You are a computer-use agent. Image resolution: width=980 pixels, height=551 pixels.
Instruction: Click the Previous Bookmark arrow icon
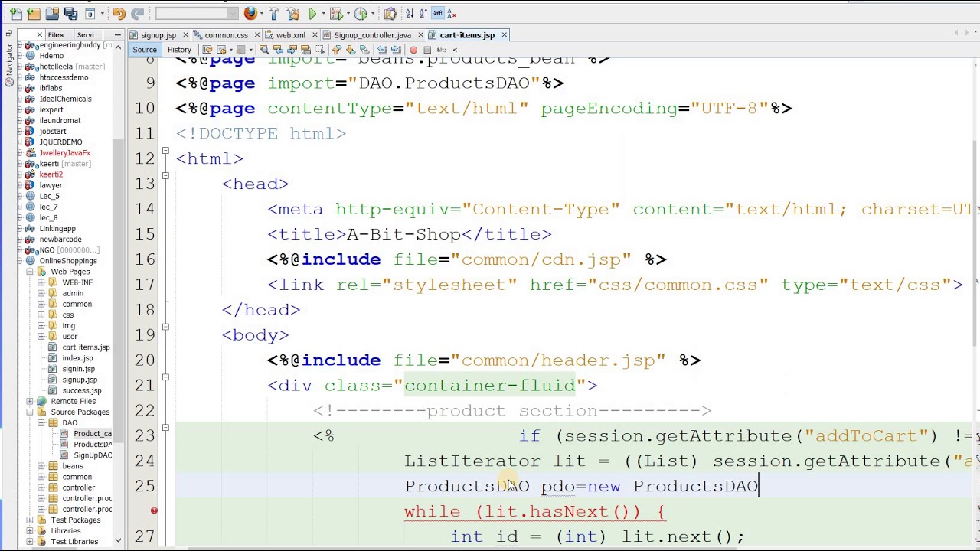coord(336,50)
